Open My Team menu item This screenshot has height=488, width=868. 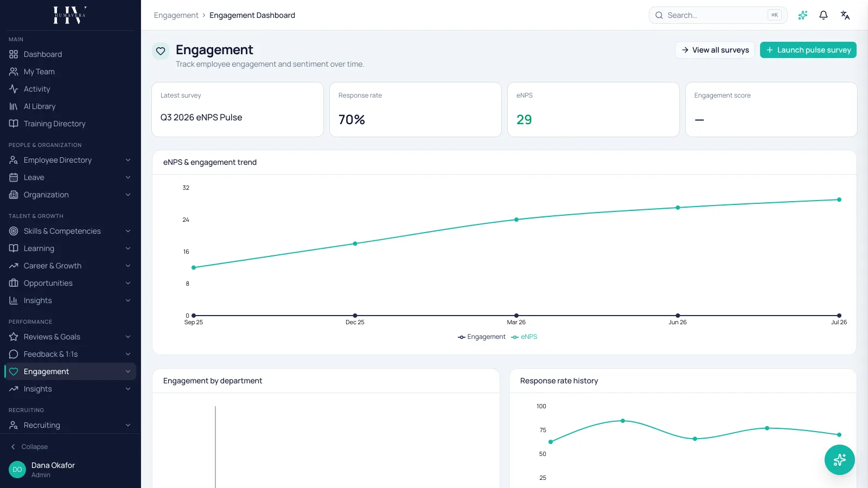coord(70,72)
